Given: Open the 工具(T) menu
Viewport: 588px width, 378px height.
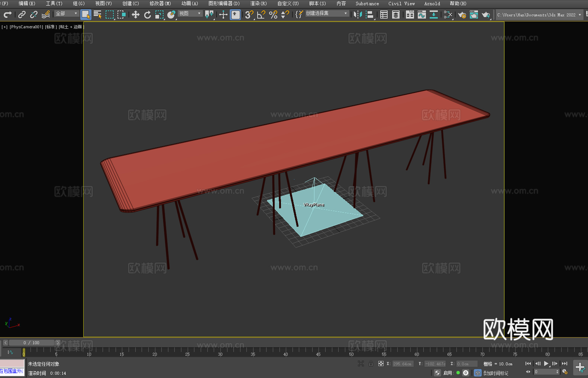Looking at the screenshot, I should tap(54, 3).
